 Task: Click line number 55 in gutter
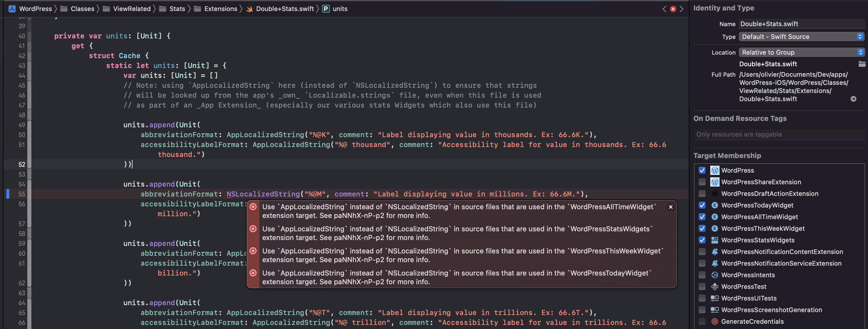(x=21, y=194)
